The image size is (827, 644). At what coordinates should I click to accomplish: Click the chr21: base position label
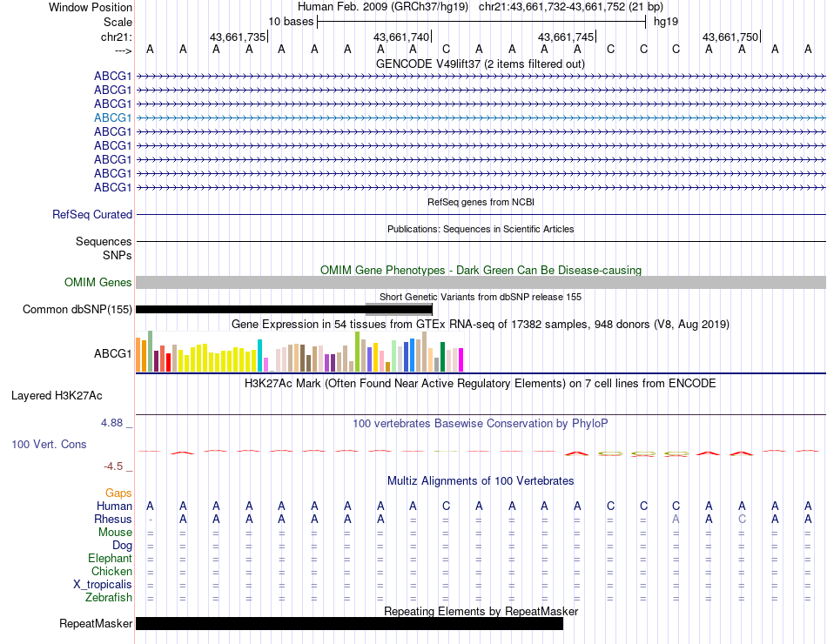[x=116, y=37]
